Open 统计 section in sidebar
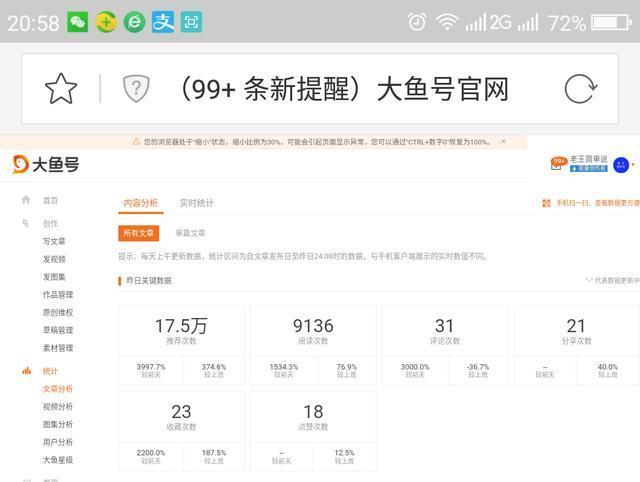640x482 pixels. pos(50,371)
